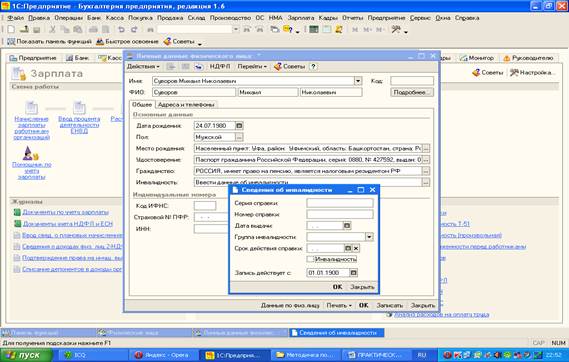Click ellipsis button next to Удостоверение
Image resolution: width=569 pixels, height=362 pixels.
coord(426,160)
